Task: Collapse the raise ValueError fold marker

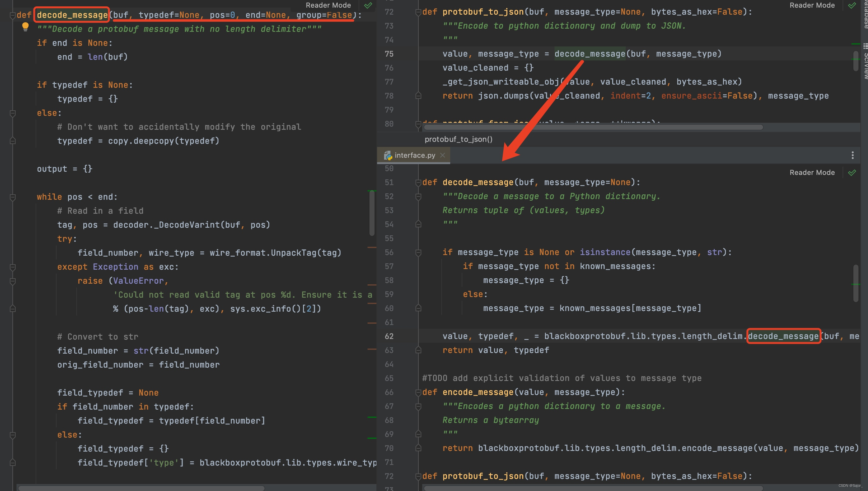Action: pyautogui.click(x=12, y=281)
